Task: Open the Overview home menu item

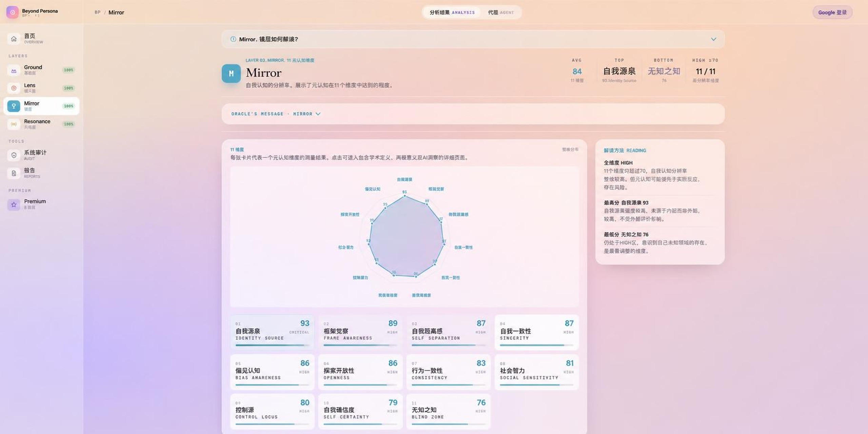Action: [41, 39]
